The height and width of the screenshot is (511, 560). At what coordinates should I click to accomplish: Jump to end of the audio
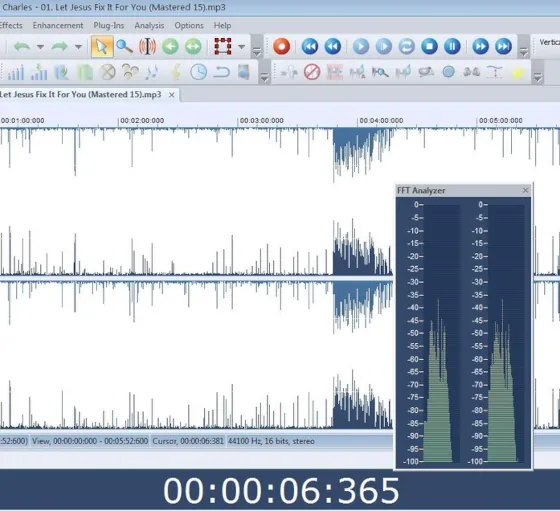pyautogui.click(x=504, y=46)
